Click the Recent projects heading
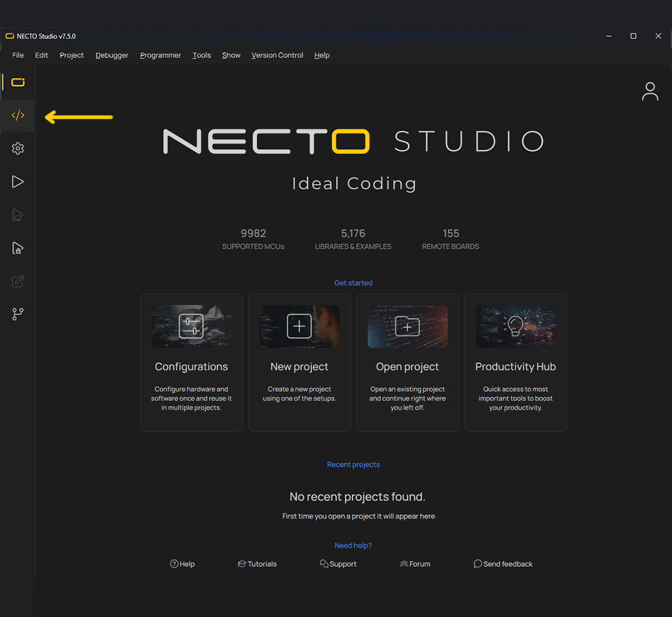The height and width of the screenshot is (617, 672). 353,464
